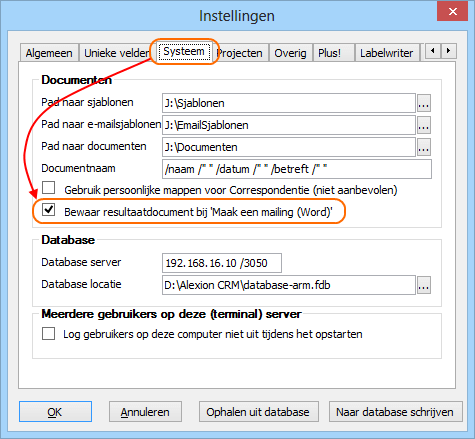
Task: Click Naar database schrijven button
Action: click(396, 412)
